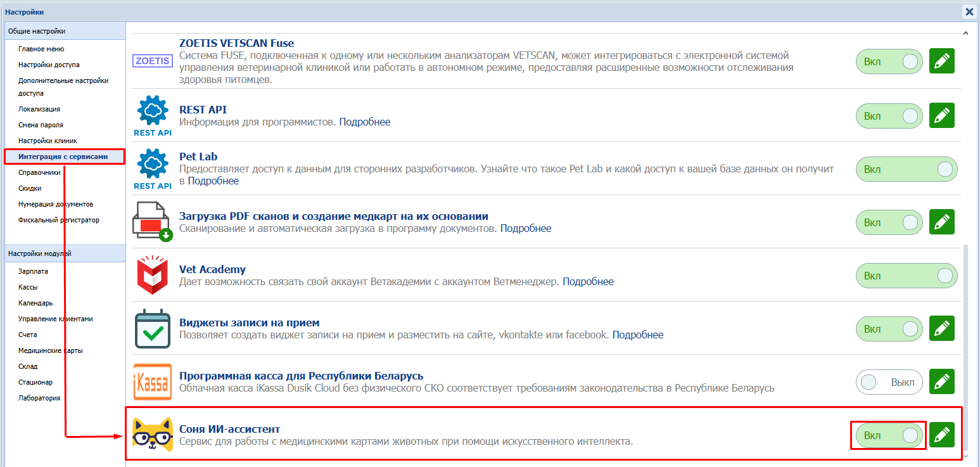This screenshot has width=980, height=467.
Task: Click the scrollbar up arrow
Action: pos(965,33)
